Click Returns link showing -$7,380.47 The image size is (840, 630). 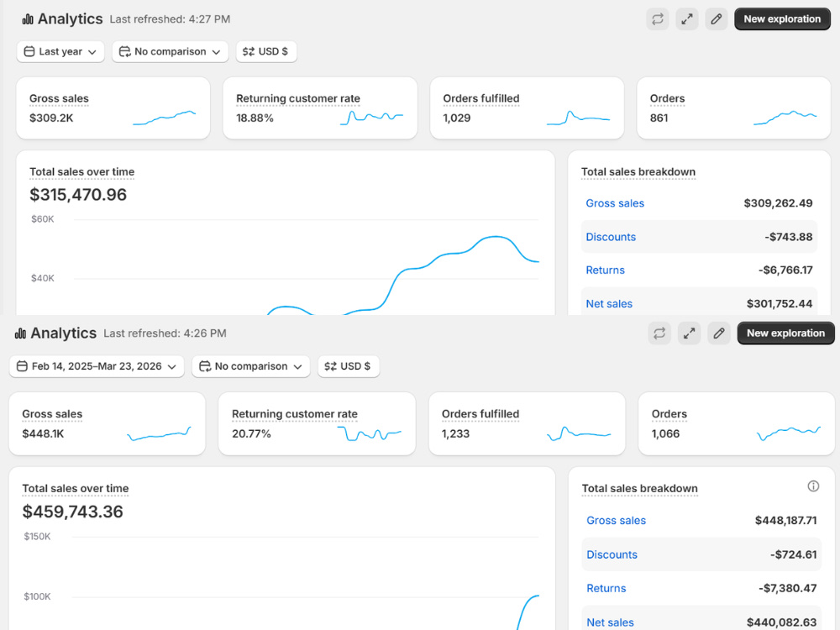606,588
